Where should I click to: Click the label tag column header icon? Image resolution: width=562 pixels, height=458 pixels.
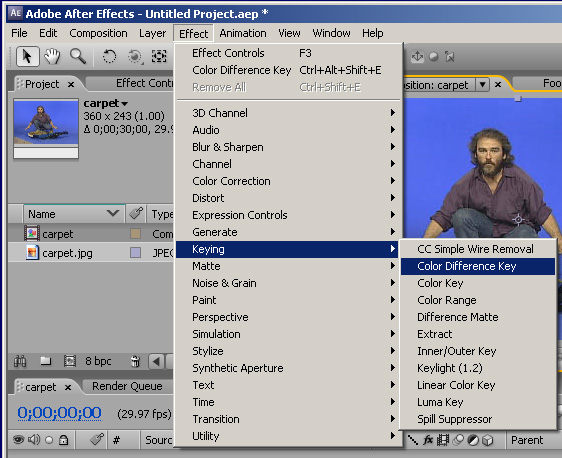click(136, 214)
